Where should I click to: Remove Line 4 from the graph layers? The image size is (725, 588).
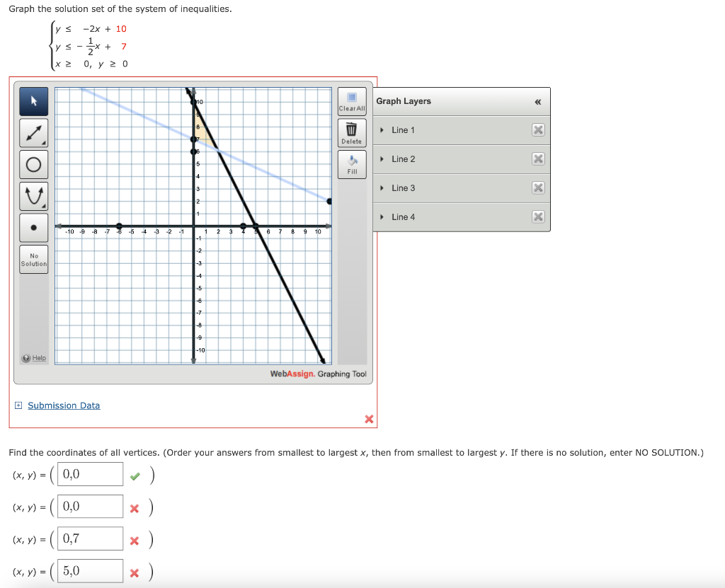click(538, 217)
